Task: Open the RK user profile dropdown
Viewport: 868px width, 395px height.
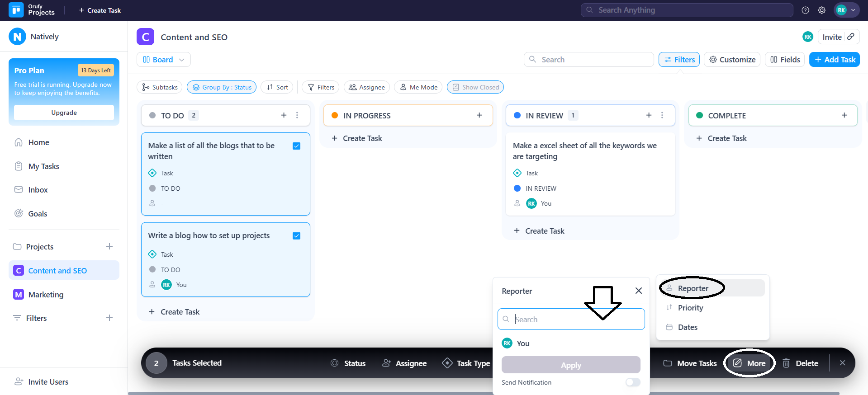Action: [846, 10]
